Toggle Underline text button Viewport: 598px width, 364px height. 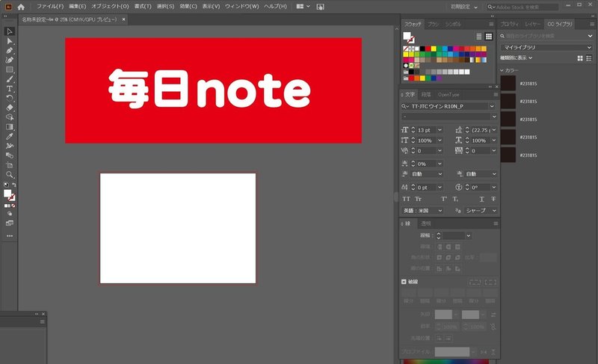[x=481, y=199]
